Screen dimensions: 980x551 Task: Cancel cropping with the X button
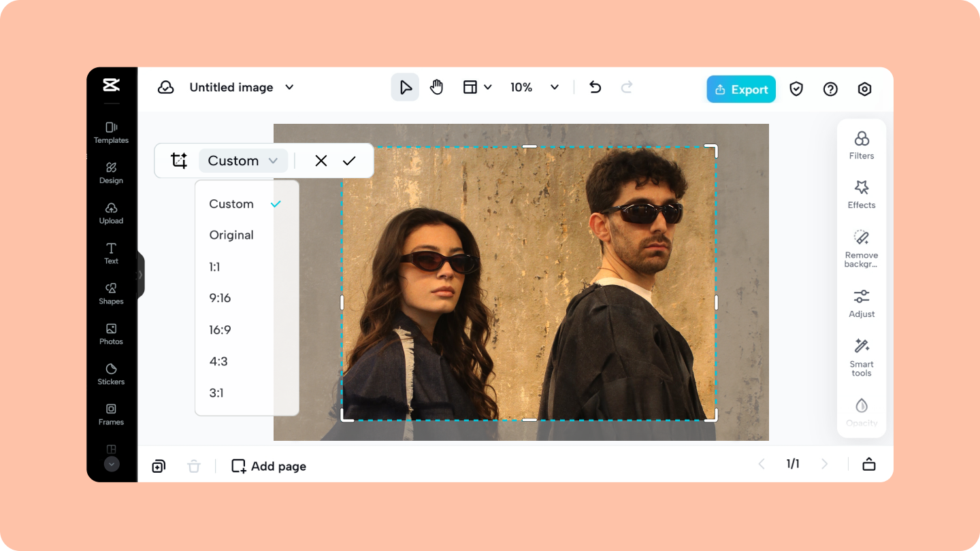click(x=321, y=161)
